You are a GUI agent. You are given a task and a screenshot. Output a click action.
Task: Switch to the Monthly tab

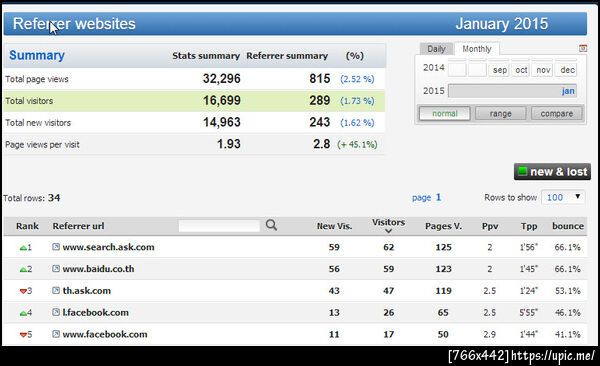[477, 49]
